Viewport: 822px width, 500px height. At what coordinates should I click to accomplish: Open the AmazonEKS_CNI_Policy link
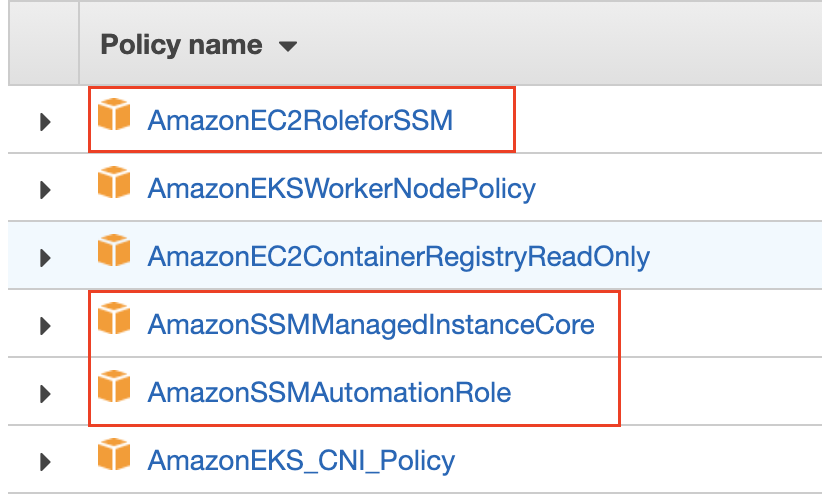point(301,461)
